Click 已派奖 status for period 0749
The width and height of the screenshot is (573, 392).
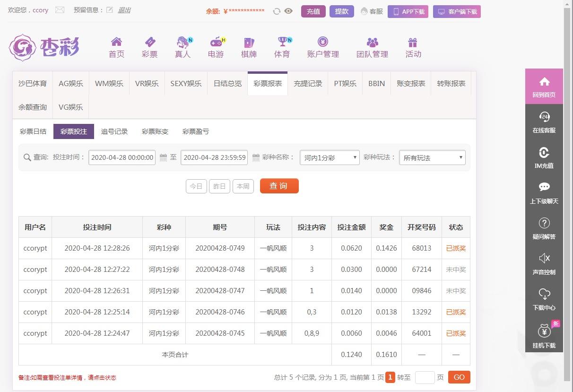(x=456, y=248)
